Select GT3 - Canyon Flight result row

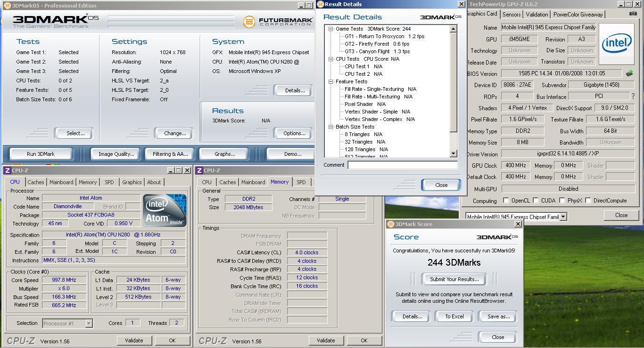pyautogui.click(x=377, y=51)
